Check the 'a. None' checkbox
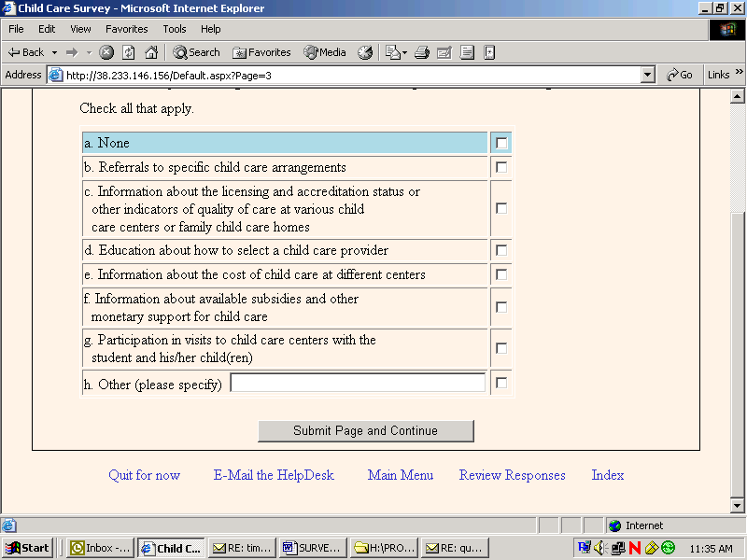This screenshot has width=747, height=560. click(501, 143)
